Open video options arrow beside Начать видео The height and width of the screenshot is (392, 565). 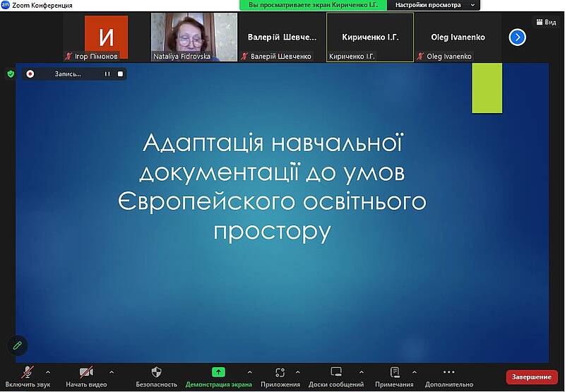click(112, 372)
